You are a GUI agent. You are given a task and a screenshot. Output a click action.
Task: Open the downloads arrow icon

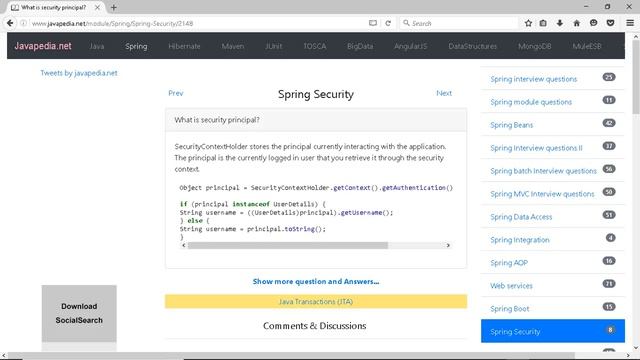560,23
